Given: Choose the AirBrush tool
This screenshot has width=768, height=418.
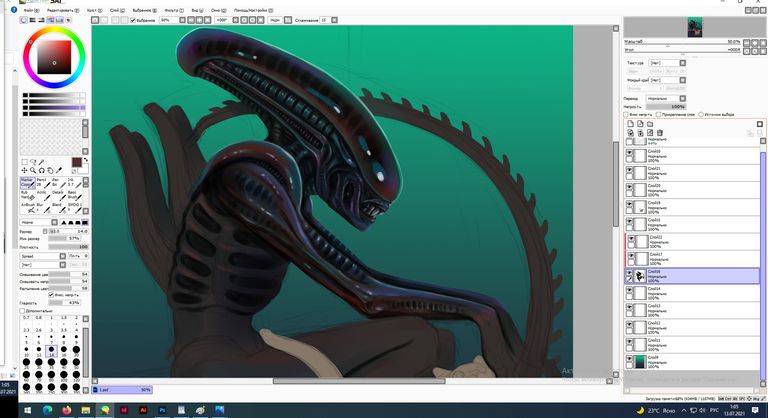Looking at the screenshot, I should point(27,207).
